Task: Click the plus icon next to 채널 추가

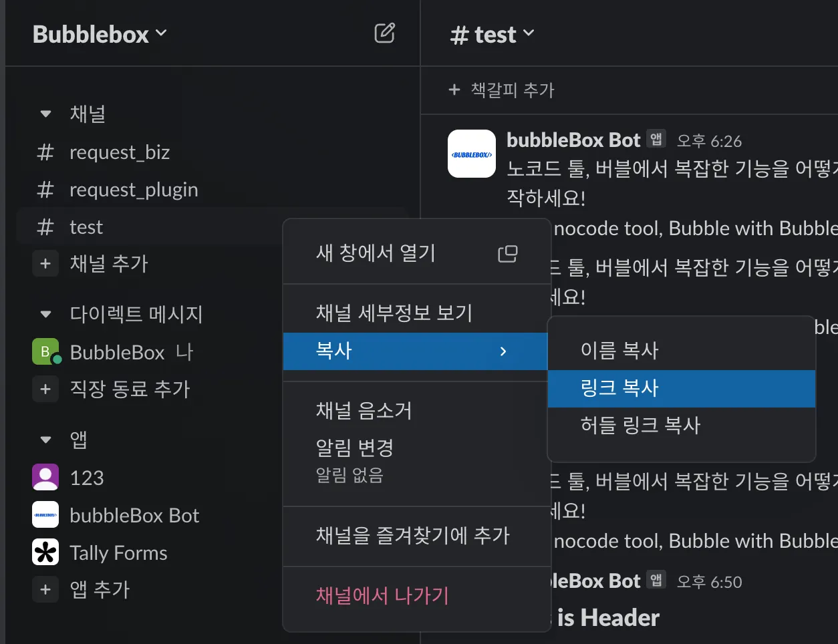Action: coord(45,264)
